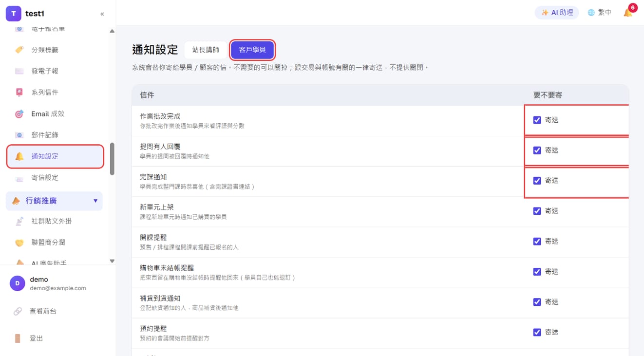Uncheck 寄送 for 補貨到貨通知

[537, 302]
